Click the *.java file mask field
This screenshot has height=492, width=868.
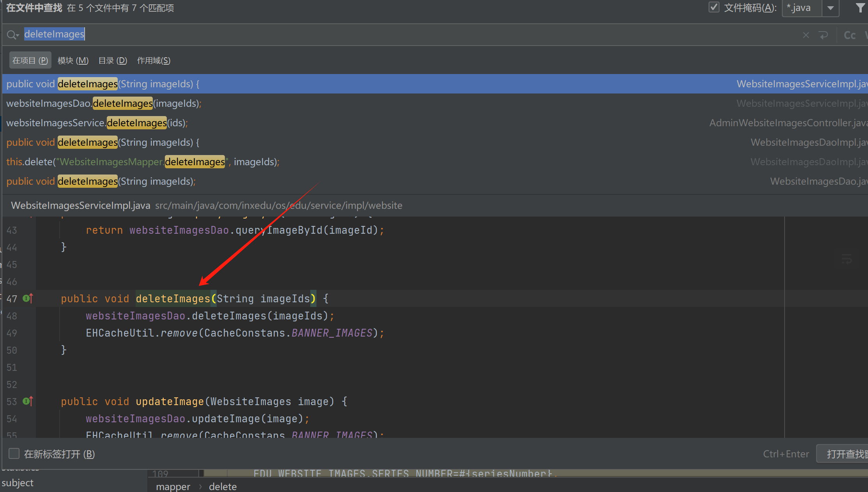click(x=802, y=8)
